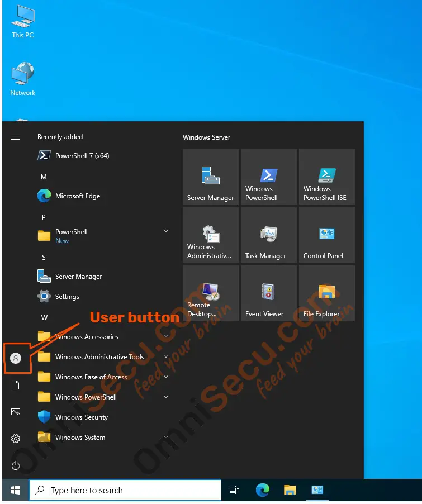Open Windows PowerShell folder in app list

pos(103,397)
